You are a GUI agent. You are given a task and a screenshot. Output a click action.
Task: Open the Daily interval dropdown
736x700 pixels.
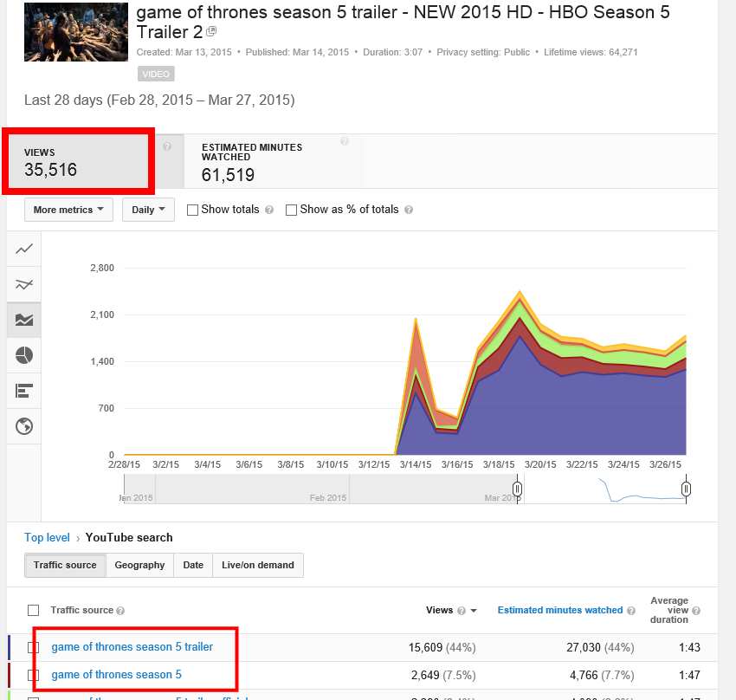pyautogui.click(x=148, y=210)
